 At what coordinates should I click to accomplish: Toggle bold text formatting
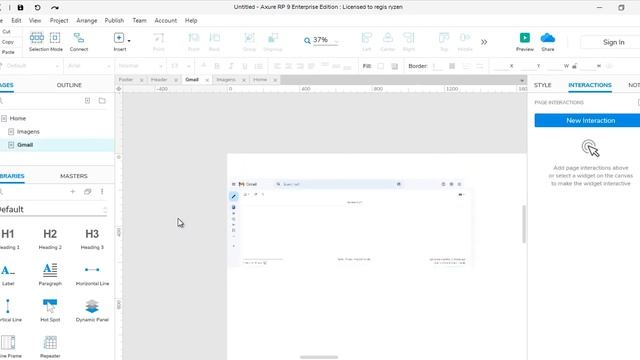[217, 66]
